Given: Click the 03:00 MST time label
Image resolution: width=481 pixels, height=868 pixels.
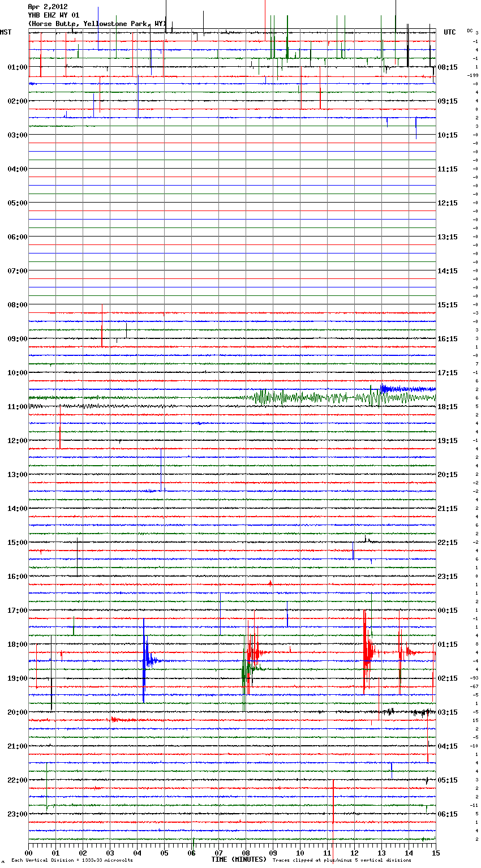Looking at the screenshot, I should tap(17, 135).
